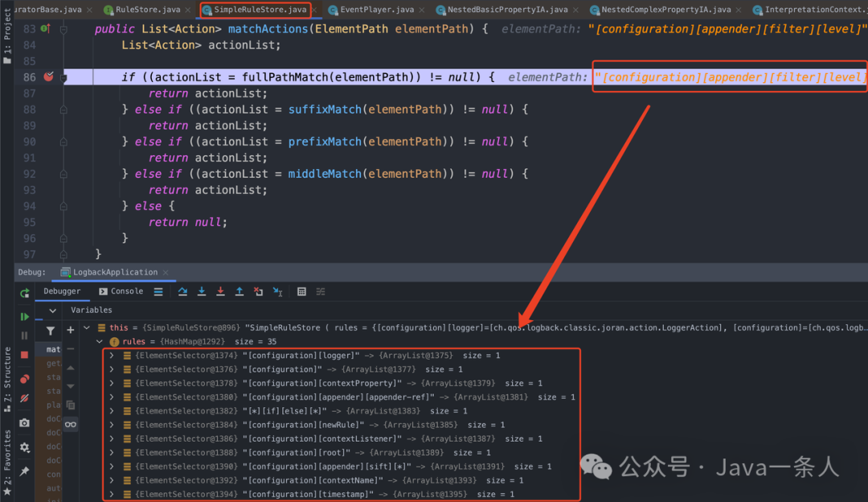Image resolution: width=868 pixels, height=502 pixels.
Task: Show execution point icon
Action: pyautogui.click(x=158, y=291)
